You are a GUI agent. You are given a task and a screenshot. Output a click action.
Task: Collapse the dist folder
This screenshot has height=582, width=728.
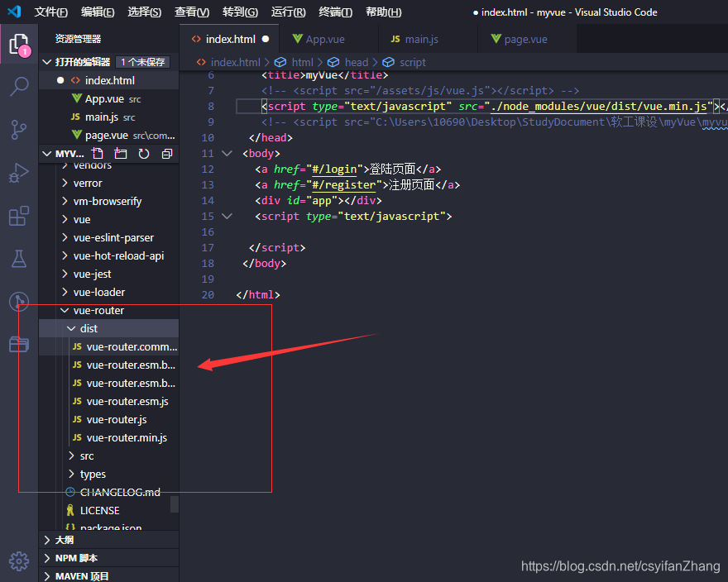[108, 328]
